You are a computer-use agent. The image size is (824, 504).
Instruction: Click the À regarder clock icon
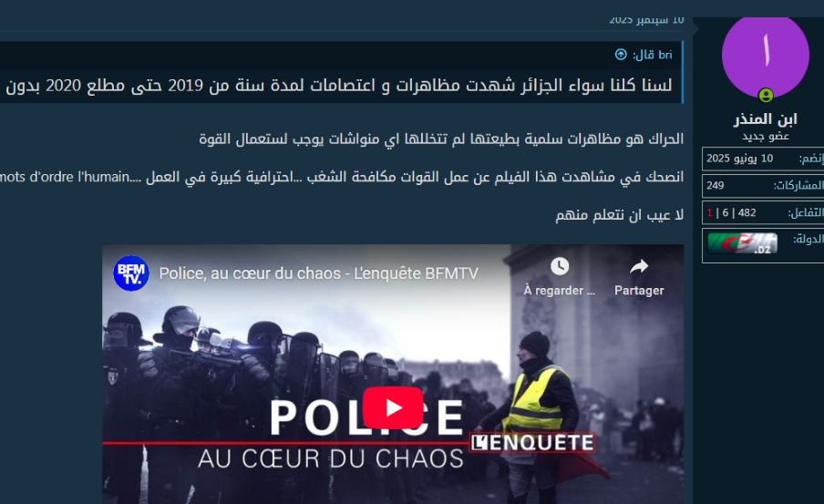pos(560,266)
